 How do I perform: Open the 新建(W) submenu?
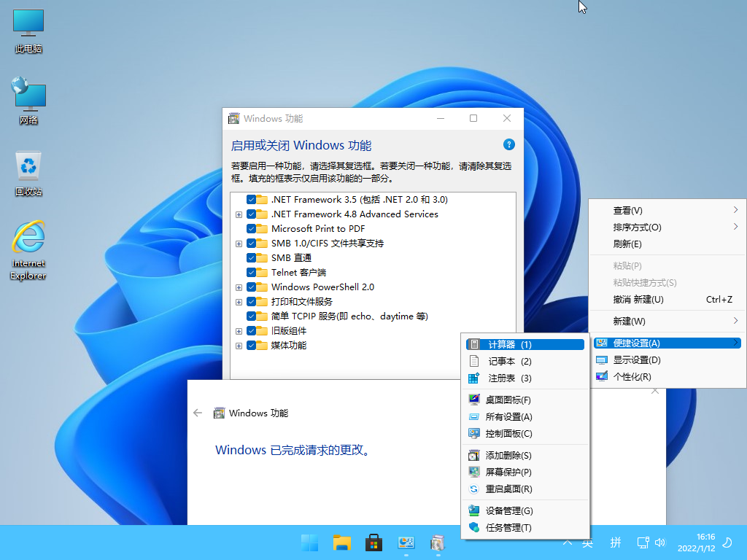(667, 322)
